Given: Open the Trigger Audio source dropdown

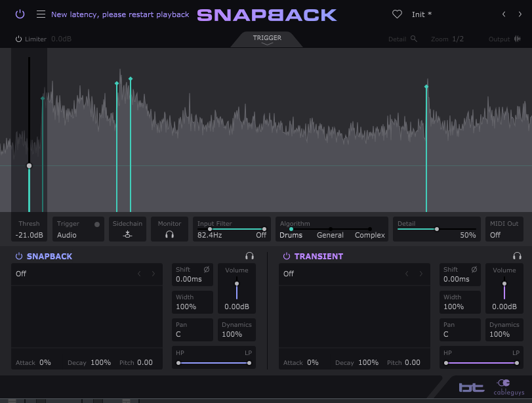Looking at the screenshot, I should point(67,235).
